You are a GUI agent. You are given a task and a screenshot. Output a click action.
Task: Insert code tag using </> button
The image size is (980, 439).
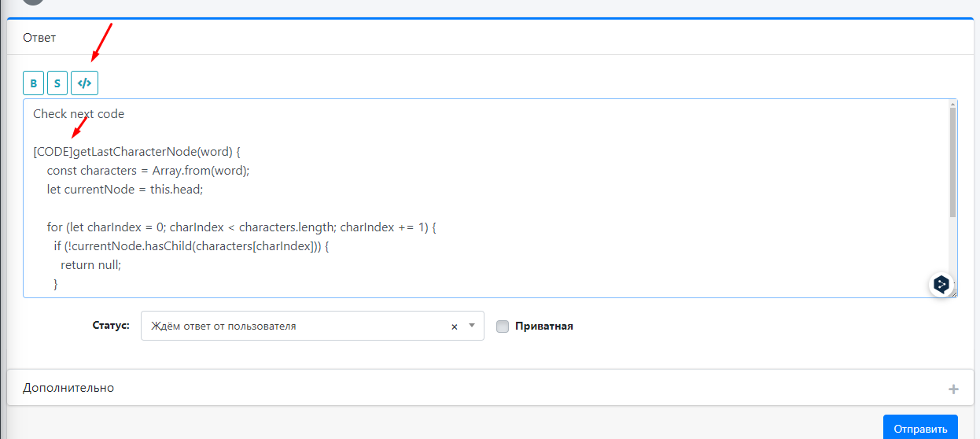tap(84, 83)
